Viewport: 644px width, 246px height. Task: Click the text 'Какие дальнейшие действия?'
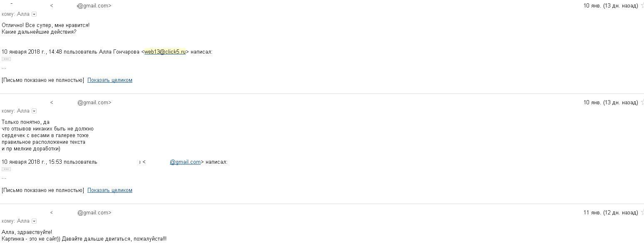[x=39, y=32]
